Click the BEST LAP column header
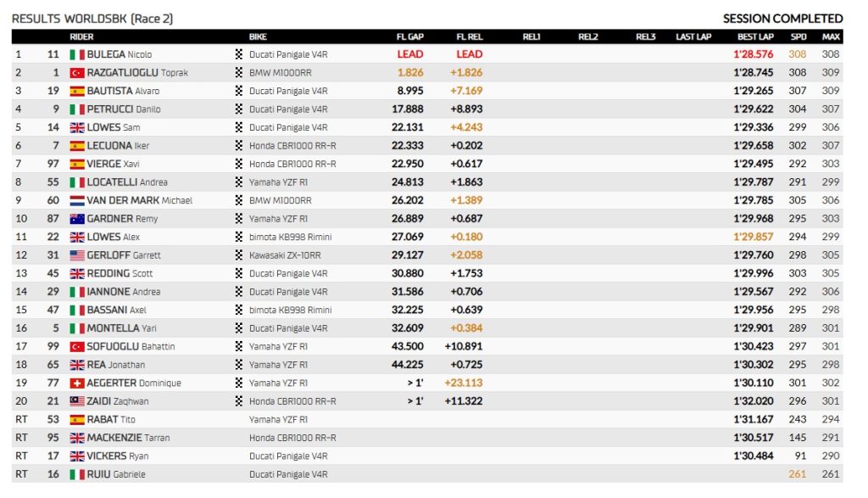868x498 pixels. tap(754, 36)
